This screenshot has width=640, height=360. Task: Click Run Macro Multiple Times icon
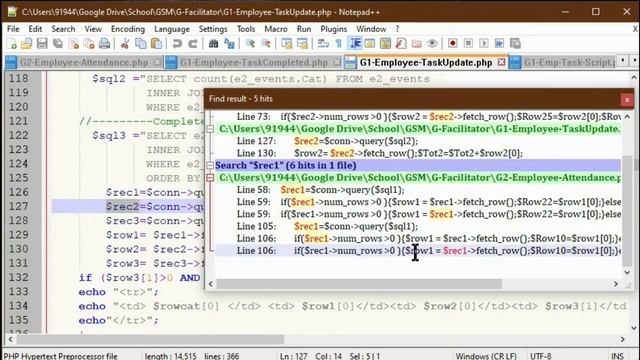pyautogui.click(x=499, y=44)
